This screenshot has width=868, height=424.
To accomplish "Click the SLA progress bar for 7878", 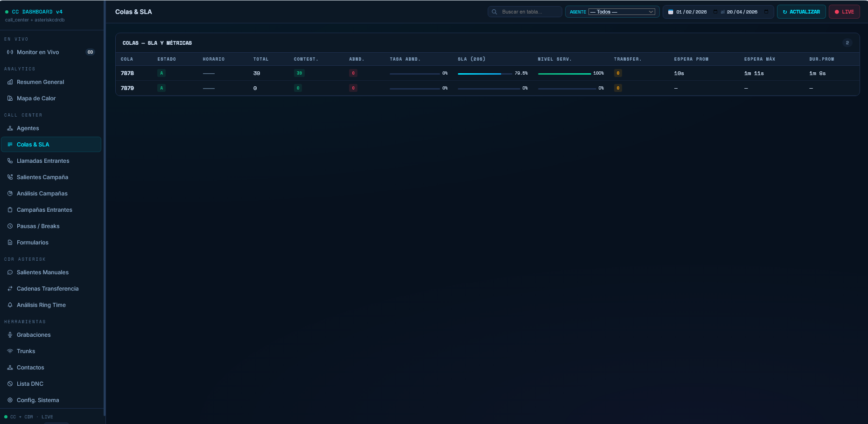I will (484, 74).
